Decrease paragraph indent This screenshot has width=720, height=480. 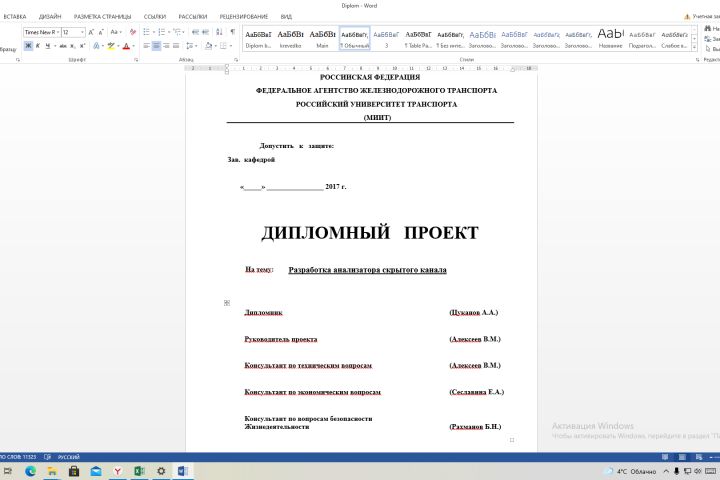pos(195,32)
